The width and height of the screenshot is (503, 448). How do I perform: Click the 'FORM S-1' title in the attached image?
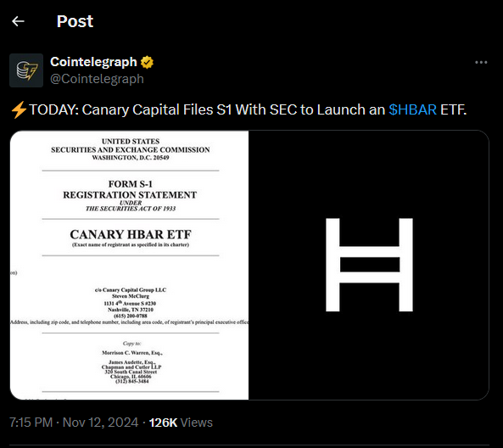[131, 184]
